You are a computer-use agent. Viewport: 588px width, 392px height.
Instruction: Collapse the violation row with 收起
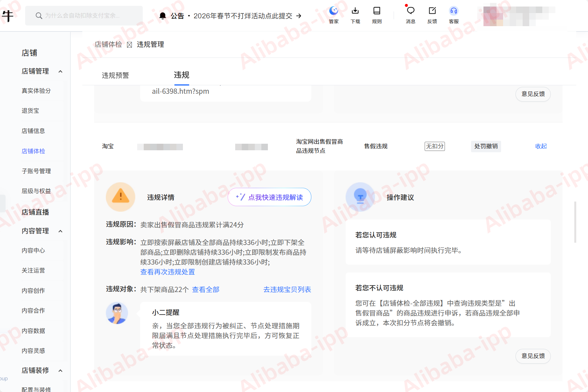click(541, 146)
